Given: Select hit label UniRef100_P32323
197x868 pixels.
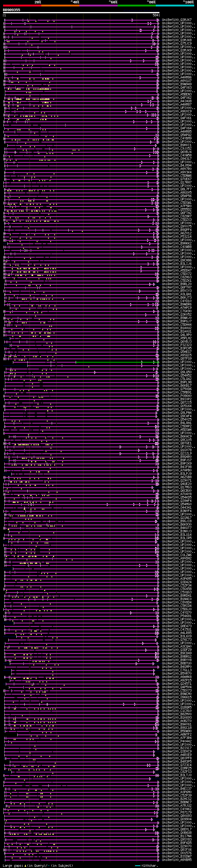Looking at the screenshot, I should pos(177,345).
